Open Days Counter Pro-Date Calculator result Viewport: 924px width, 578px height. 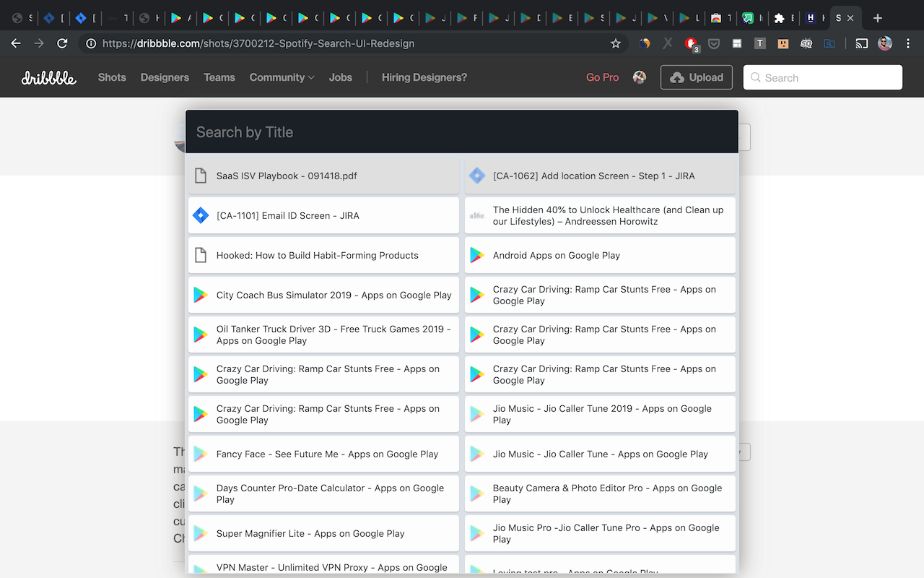[x=323, y=493]
